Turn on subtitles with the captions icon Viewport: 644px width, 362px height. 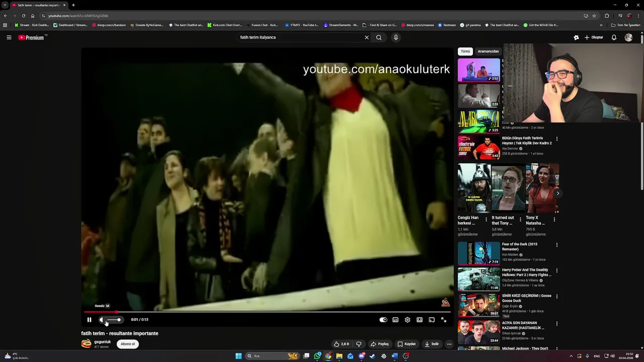[x=395, y=320]
